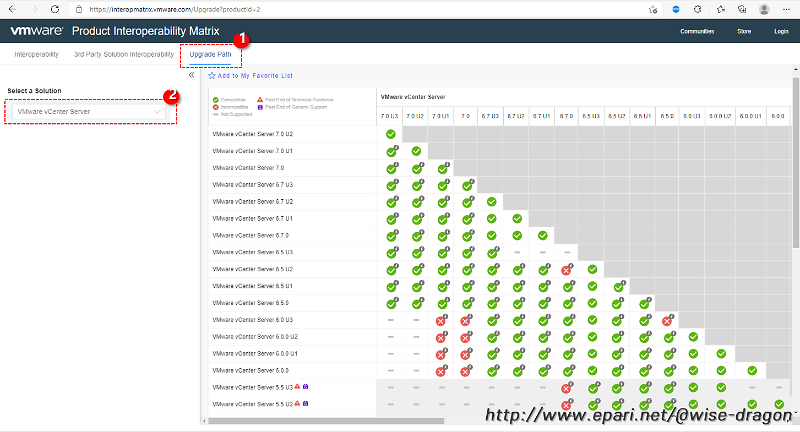800x432 pixels.
Task: Open the 3rd Party Solution Interoperability tab
Action: click(124, 54)
